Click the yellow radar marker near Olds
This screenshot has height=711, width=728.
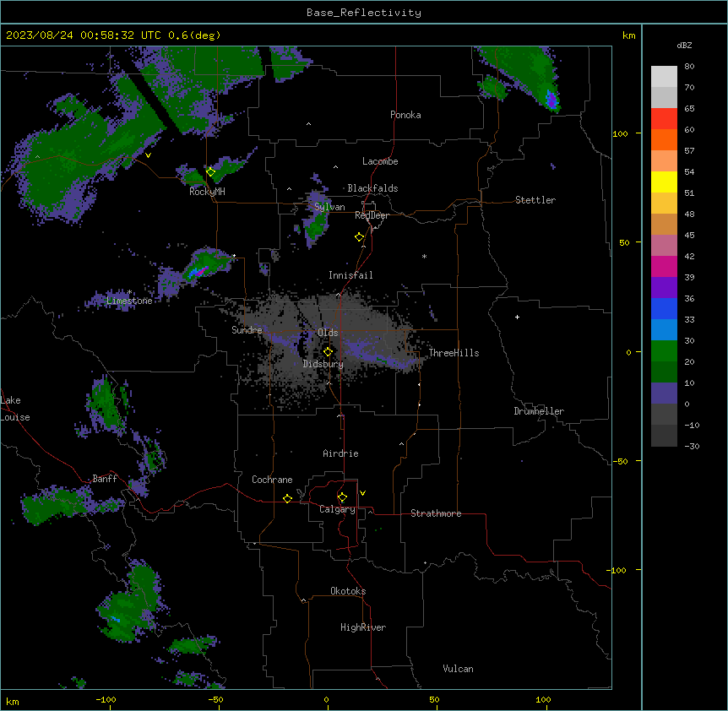(328, 352)
